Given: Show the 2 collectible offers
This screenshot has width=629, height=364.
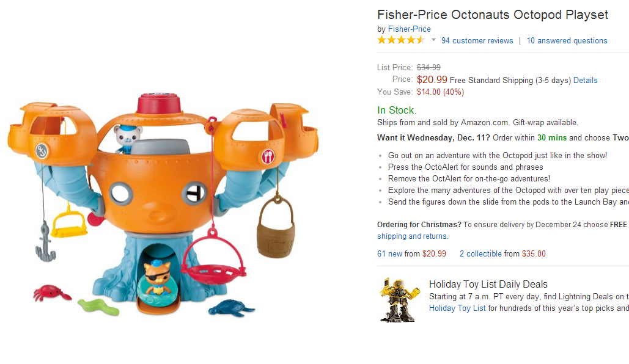Looking at the screenshot, I should (x=480, y=253).
